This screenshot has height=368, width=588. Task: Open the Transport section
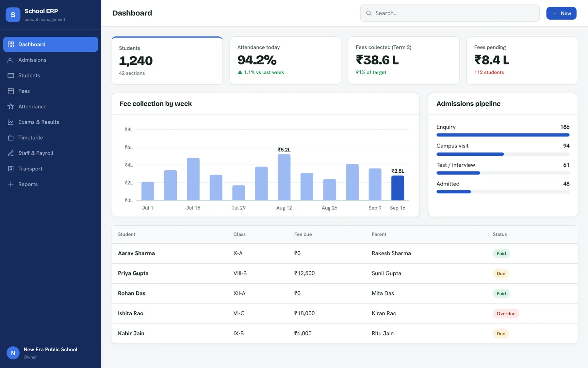(51, 168)
